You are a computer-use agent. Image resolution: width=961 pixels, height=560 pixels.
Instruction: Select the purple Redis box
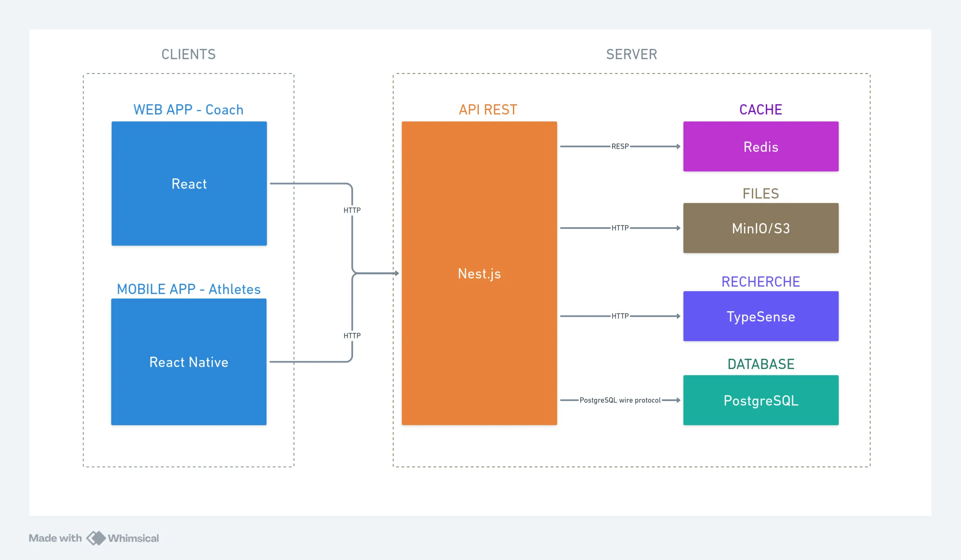pos(761,146)
